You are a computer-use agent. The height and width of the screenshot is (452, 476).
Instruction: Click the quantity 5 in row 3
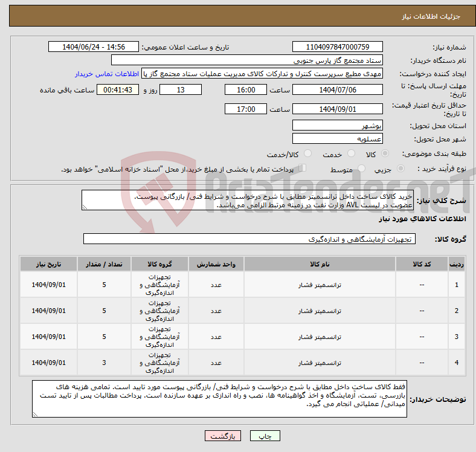104,337
